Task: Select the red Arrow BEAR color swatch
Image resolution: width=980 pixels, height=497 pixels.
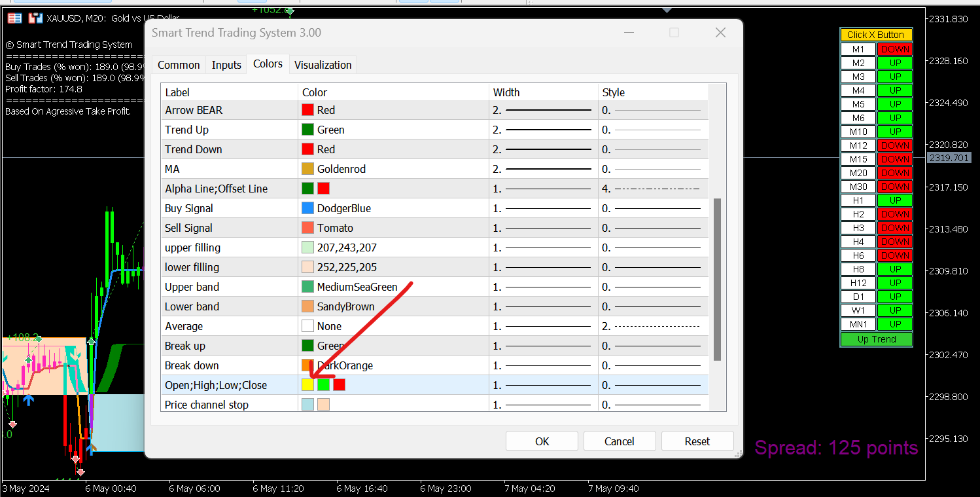Action: pyautogui.click(x=307, y=110)
